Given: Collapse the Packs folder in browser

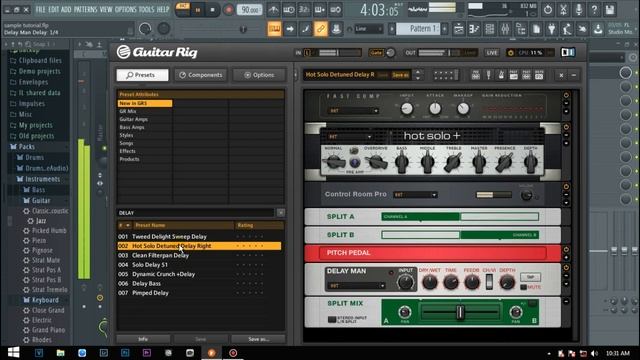Looking at the screenshot, I should pos(27,147).
